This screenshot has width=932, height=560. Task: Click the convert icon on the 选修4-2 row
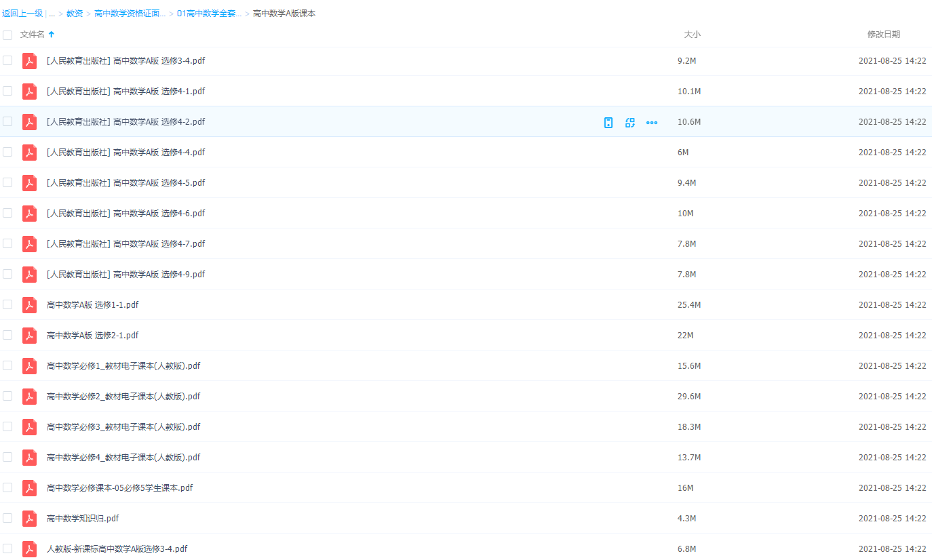tap(630, 122)
